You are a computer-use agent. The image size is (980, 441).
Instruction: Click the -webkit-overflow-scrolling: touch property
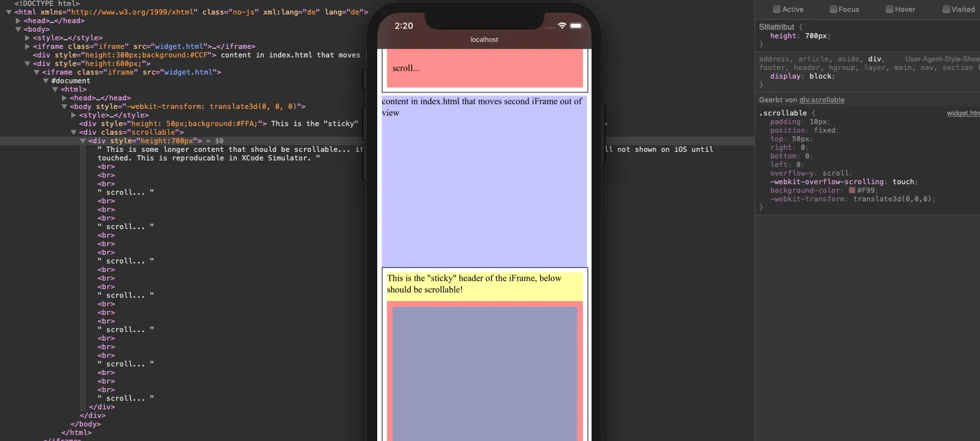tap(843, 182)
